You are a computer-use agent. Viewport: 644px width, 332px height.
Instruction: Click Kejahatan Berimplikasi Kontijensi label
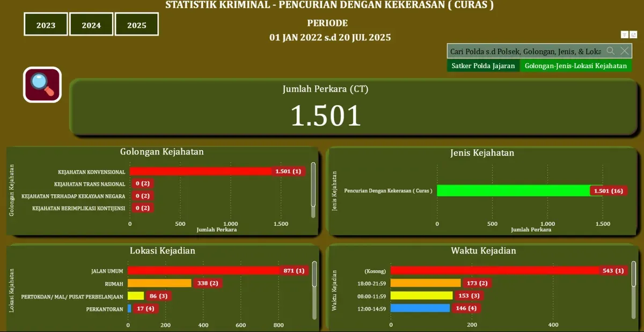tap(79, 208)
